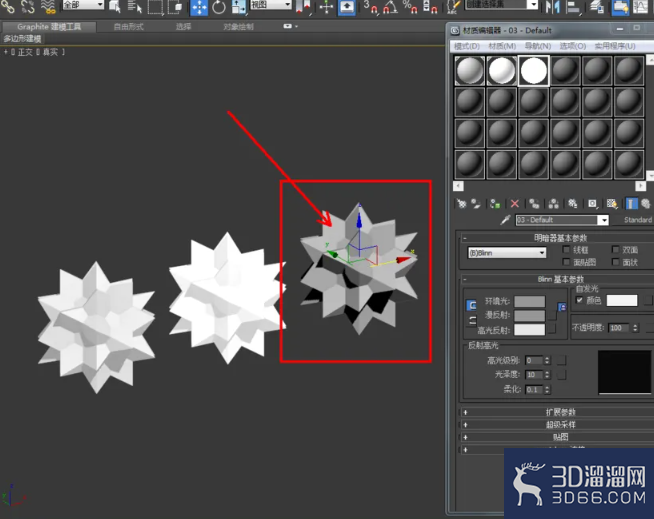654x519 pixels.
Task: Click the Unlink Selection icon
Action: click(28, 7)
